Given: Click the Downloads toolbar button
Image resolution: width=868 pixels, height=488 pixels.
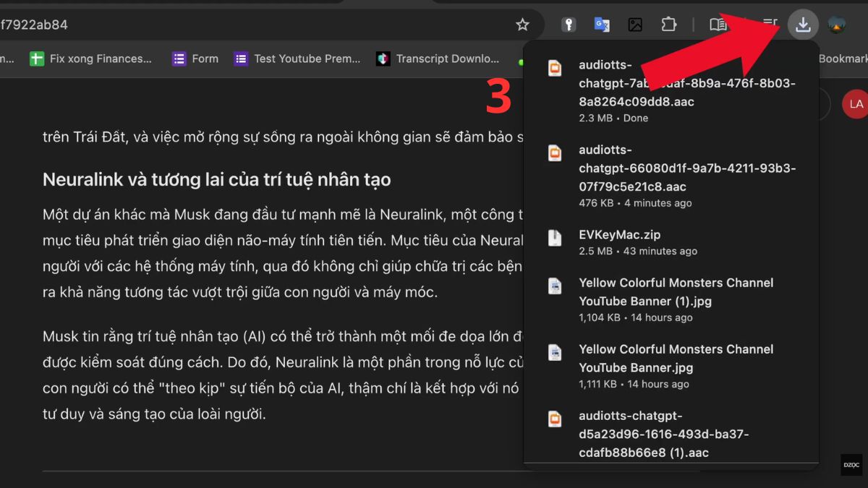Looking at the screenshot, I should click(803, 25).
